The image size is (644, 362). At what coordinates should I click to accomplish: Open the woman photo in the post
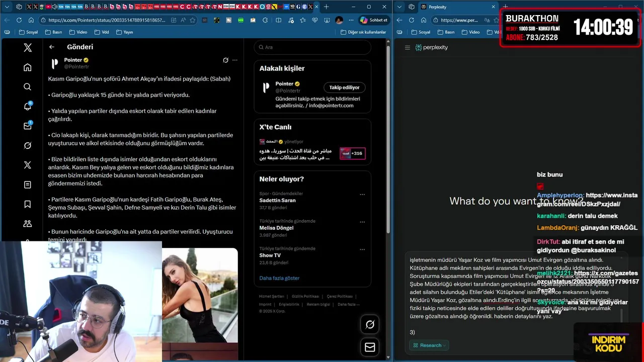[x=200, y=295]
